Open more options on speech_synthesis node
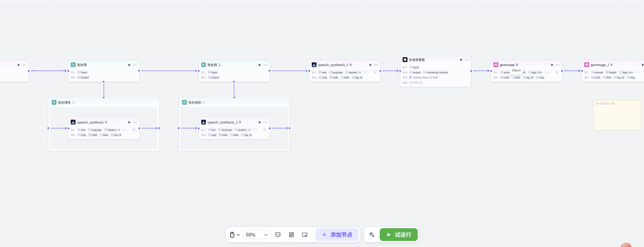The height and width of the screenshot is (247, 644). point(135,122)
